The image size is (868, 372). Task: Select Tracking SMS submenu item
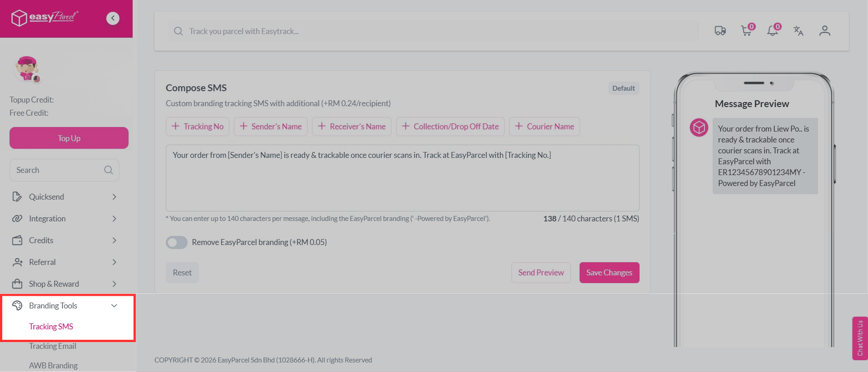51,327
